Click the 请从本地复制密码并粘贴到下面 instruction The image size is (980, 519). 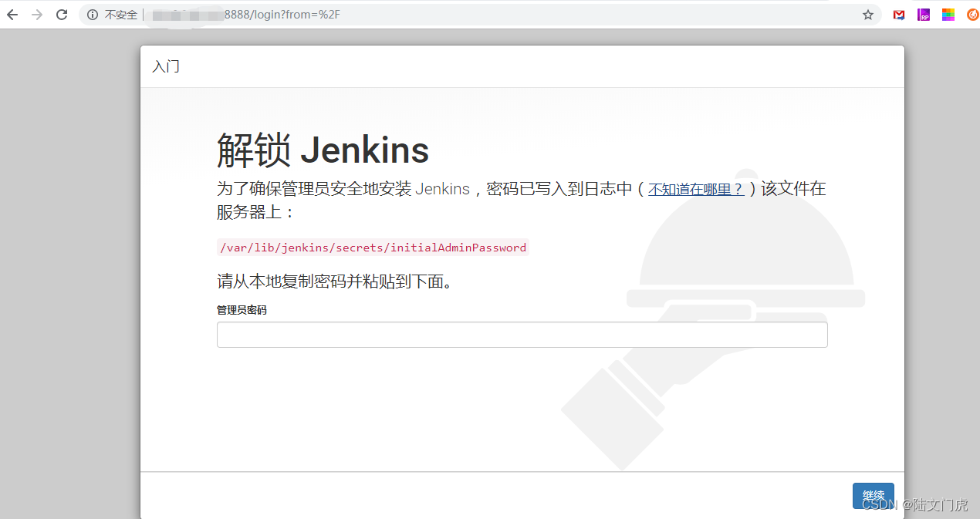(334, 281)
